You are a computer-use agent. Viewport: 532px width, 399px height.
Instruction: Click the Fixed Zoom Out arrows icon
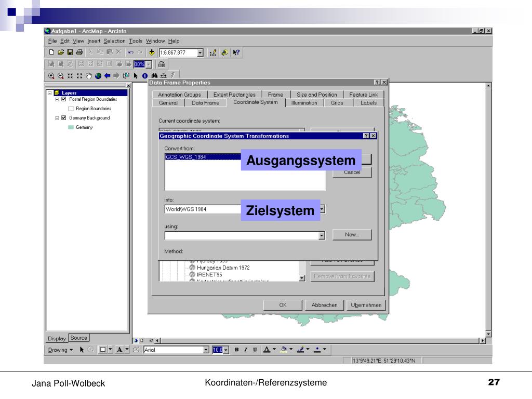(79, 76)
